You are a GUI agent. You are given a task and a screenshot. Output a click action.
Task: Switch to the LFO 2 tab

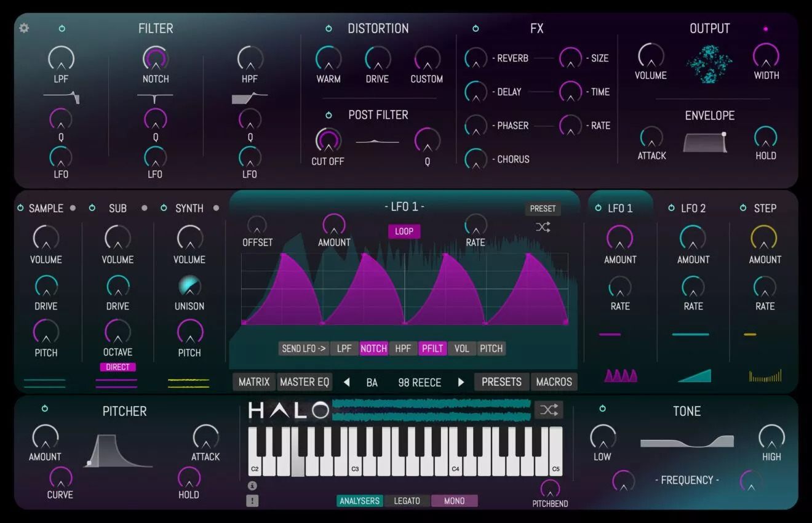tap(693, 208)
